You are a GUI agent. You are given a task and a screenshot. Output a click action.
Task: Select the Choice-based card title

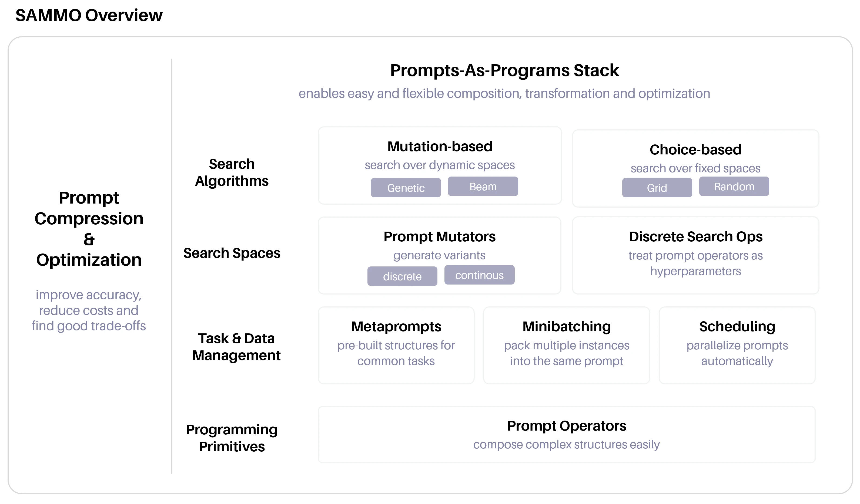[x=695, y=150]
